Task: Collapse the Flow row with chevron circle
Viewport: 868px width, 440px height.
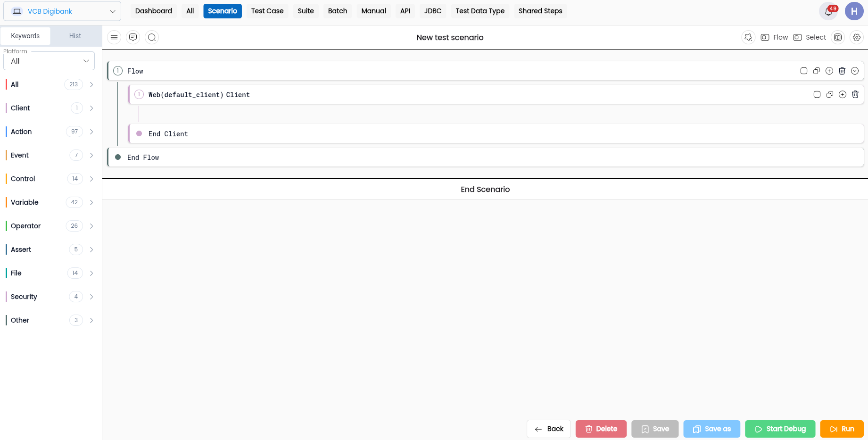Action: click(855, 71)
